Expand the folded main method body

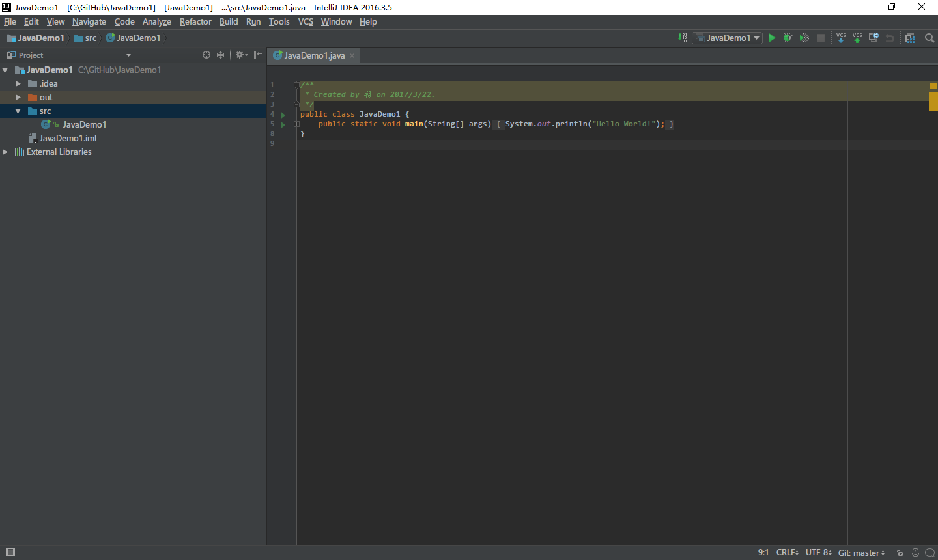click(296, 124)
